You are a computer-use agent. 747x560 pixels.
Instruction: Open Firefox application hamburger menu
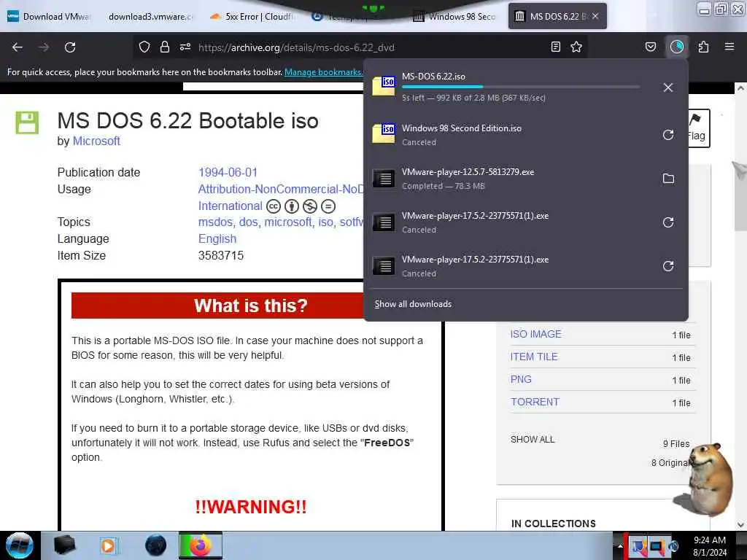coord(729,47)
